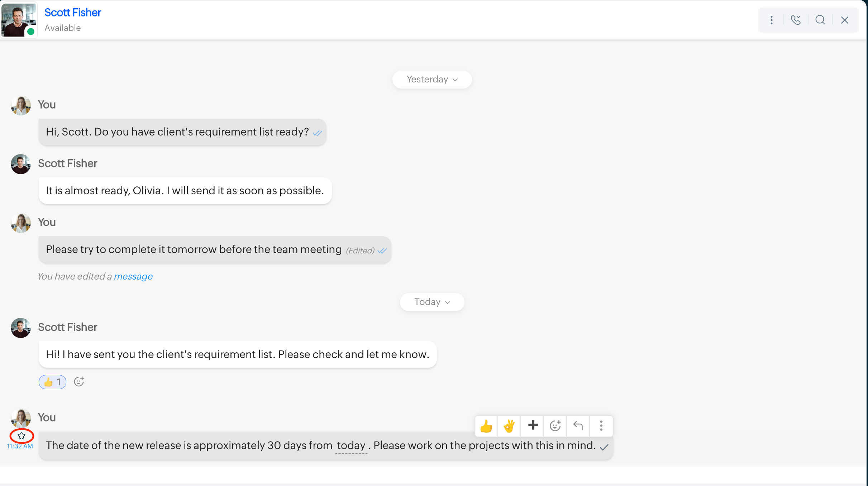This screenshot has height=486, width=868.
Task: Expand the Yesterday date dropdown
Action: pos(432,80)
